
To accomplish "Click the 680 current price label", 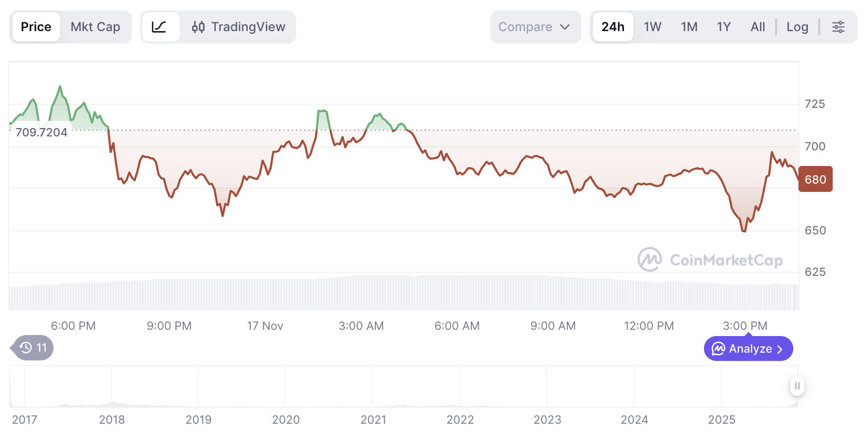I will tap(815, 179).
